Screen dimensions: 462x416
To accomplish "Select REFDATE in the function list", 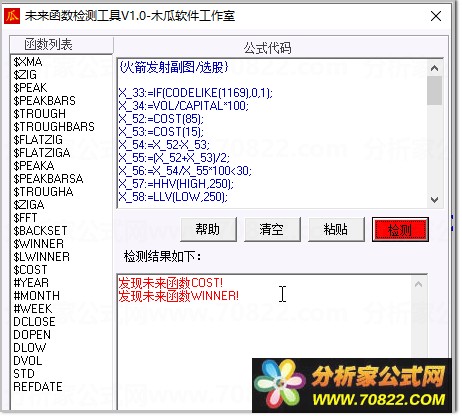I will (38, 387).
